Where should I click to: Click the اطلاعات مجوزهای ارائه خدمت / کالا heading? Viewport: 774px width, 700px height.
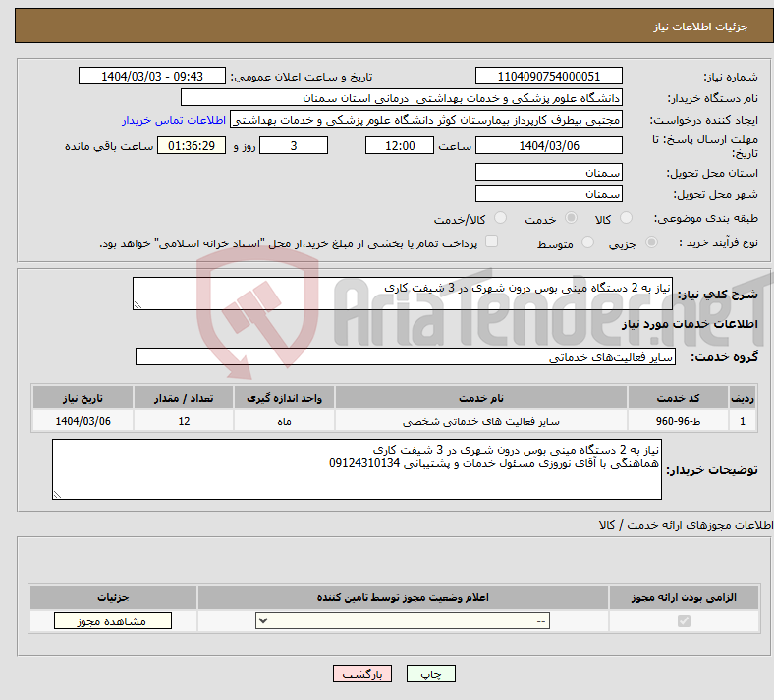pyautogui.click(x=687, y=525)
